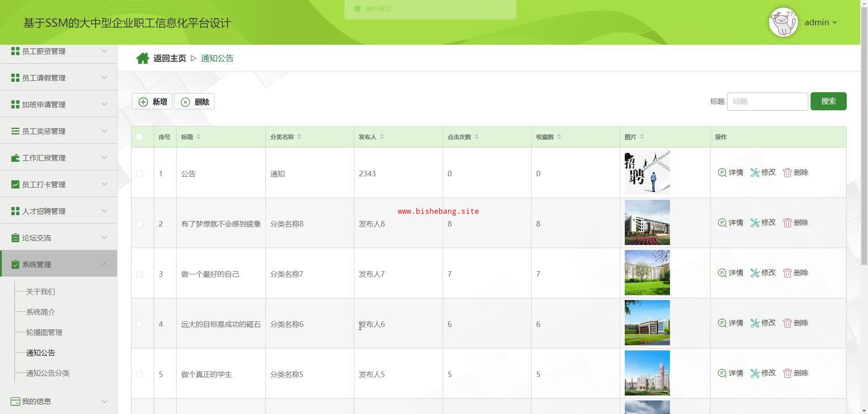Expand 员工请假管理 with its chevron
The width and height of the screenshot is (868, 414).
click(104, 77)
